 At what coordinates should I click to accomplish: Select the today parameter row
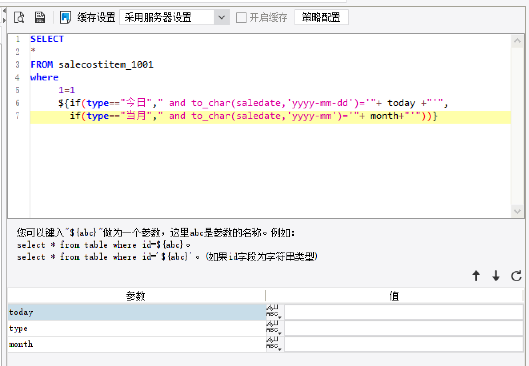[137, 312]
